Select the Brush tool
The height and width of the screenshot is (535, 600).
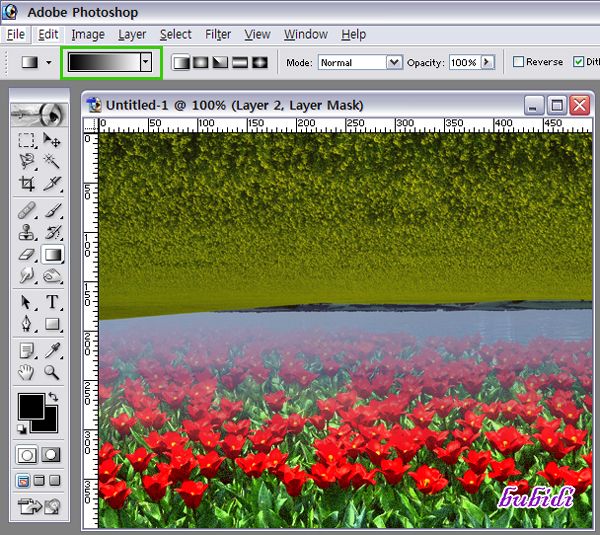(x=52, y=210)
